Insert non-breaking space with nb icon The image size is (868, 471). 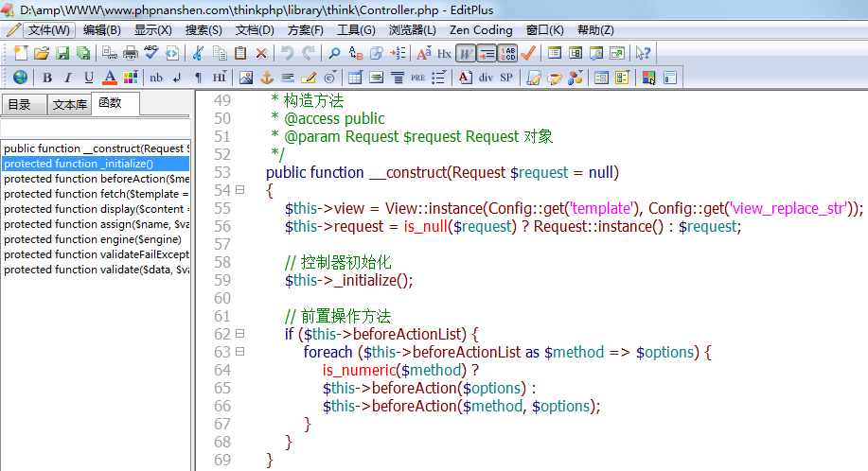click(x=156, y=78)
